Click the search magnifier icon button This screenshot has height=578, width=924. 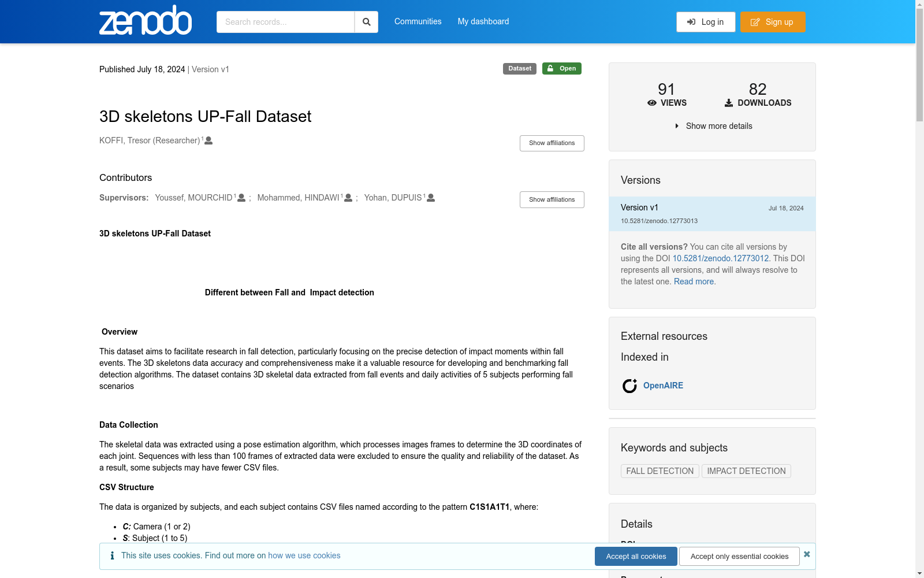pos(366,22)
